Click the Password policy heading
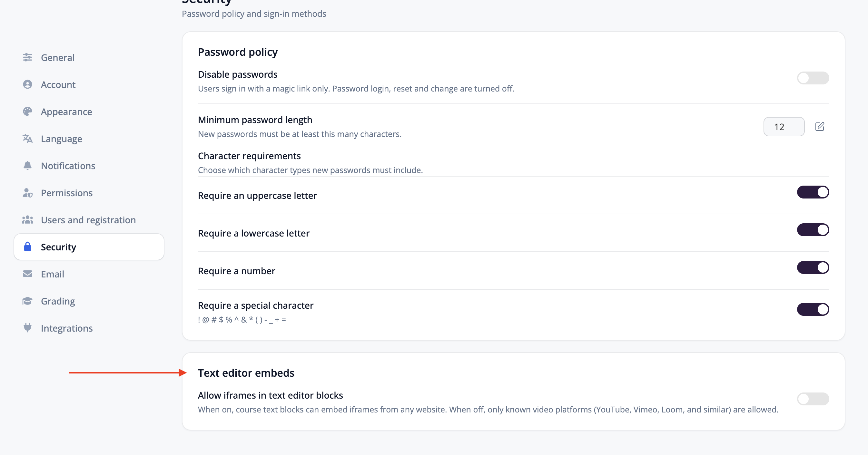 pos(238,52)
